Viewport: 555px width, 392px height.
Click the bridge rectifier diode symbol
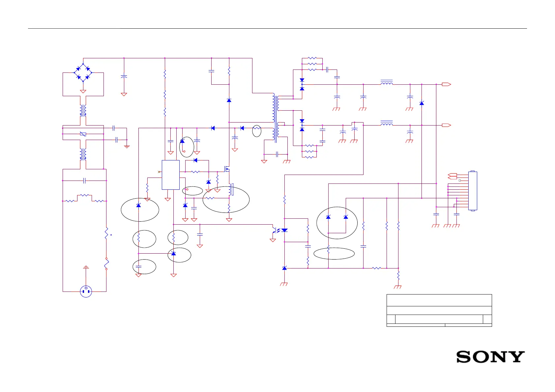(83, 73)
